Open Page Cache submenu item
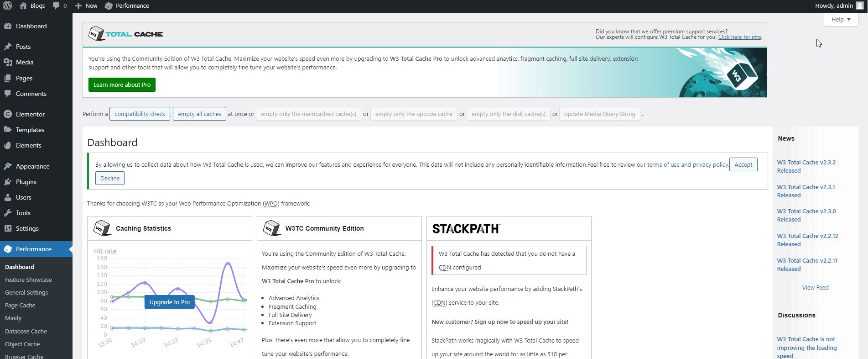 point(20,305)
